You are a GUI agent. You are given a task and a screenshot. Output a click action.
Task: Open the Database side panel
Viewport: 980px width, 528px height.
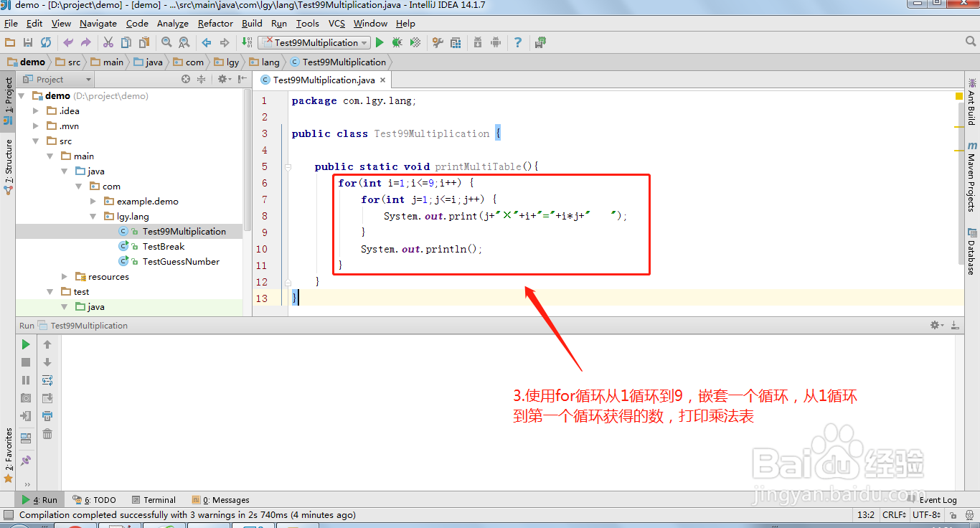coord(971,251)
